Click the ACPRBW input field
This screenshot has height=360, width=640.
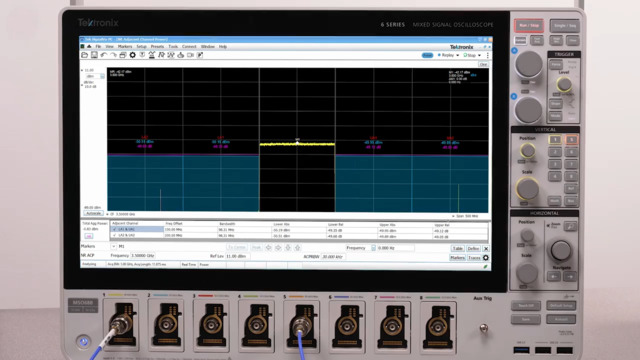(333, 257)
